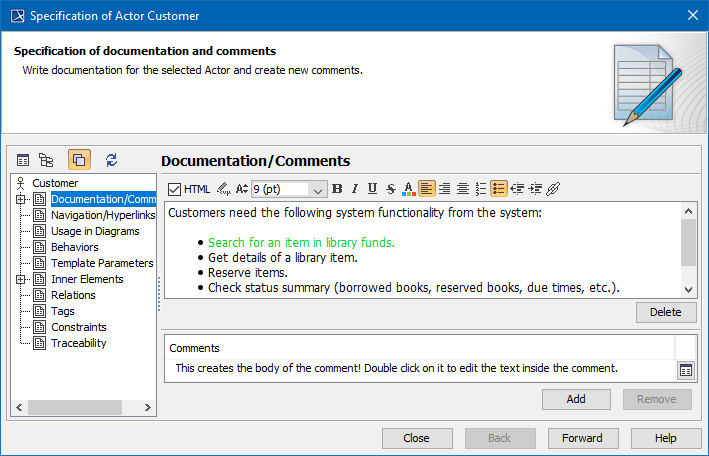The width and height of the screenshot is (709, 456).
Task: Toggle the bulleted list button
Action: 499,188
